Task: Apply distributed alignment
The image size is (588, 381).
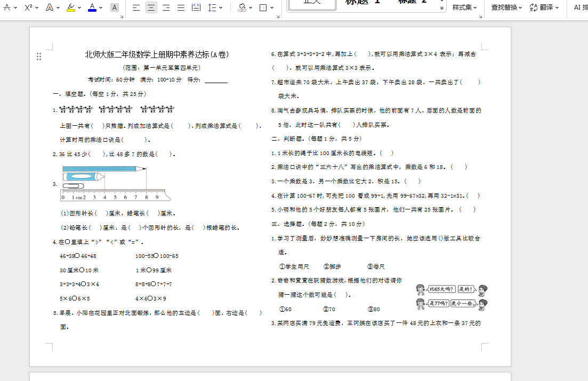Action: pos(196,7)
